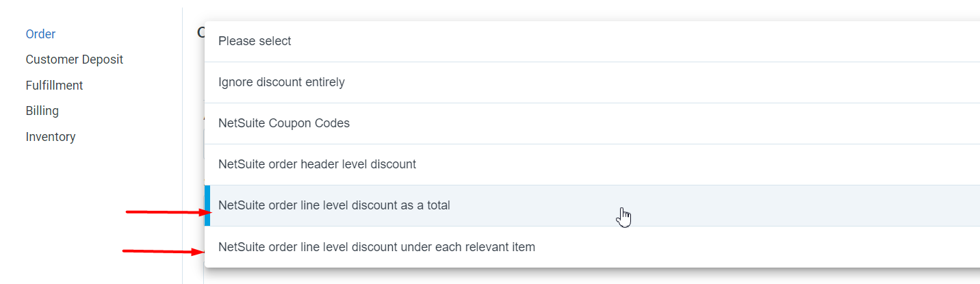Viewport: 980px width, 284px height.
Task: Choose 'NetSuite order line level discount as a total'
Action: click(x=592, y=206)
